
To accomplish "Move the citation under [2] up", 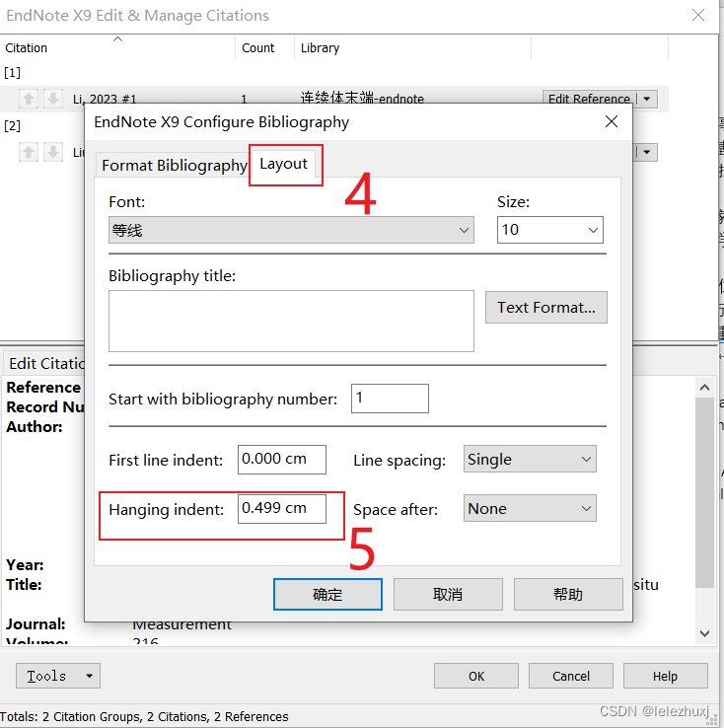I will 29,152.
